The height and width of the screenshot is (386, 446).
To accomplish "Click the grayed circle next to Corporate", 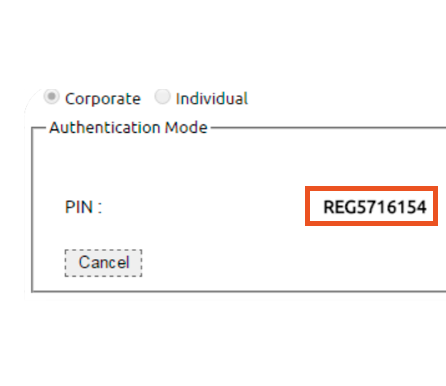I will [52, 97].
